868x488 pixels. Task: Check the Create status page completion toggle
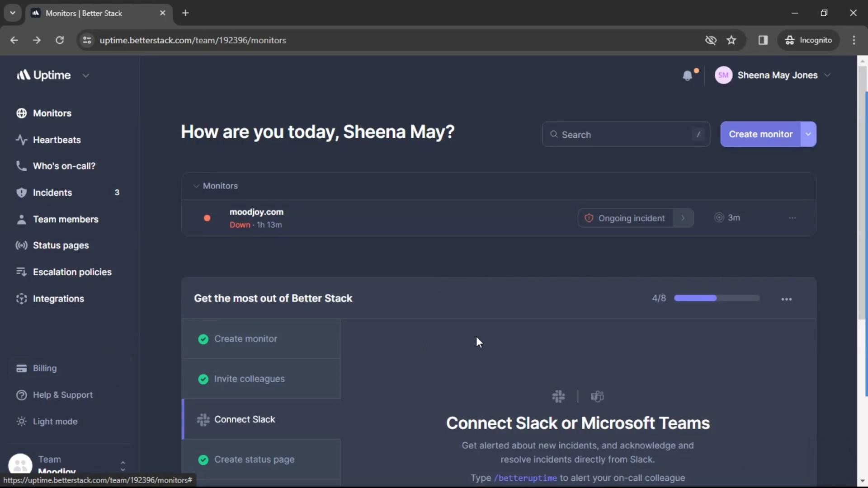pos(203,460)
